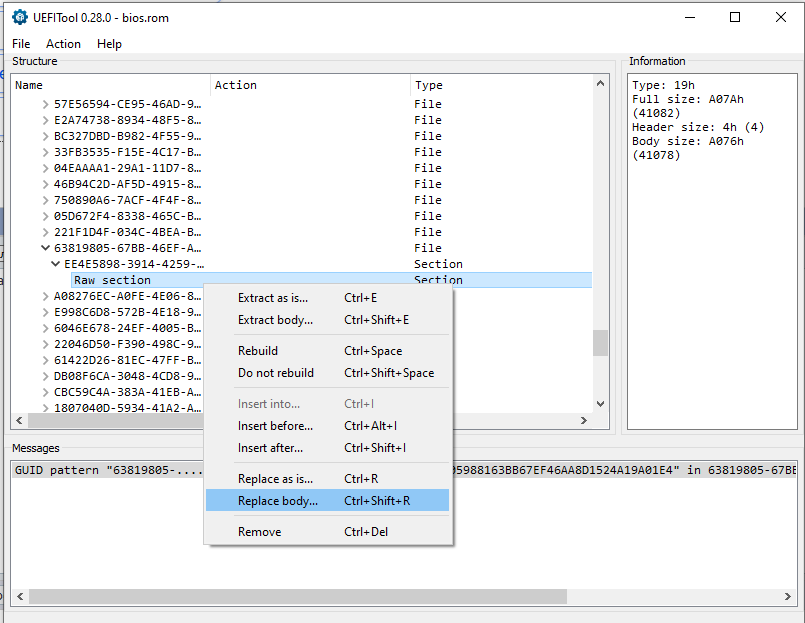Screen dimensions: 805x623
Task: Choose Remove from context menu
Action: pyautogui.click(x=328, y=532)
